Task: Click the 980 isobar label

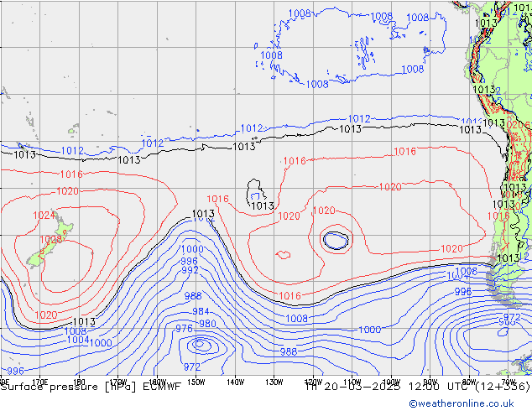Action: point(207,324)
